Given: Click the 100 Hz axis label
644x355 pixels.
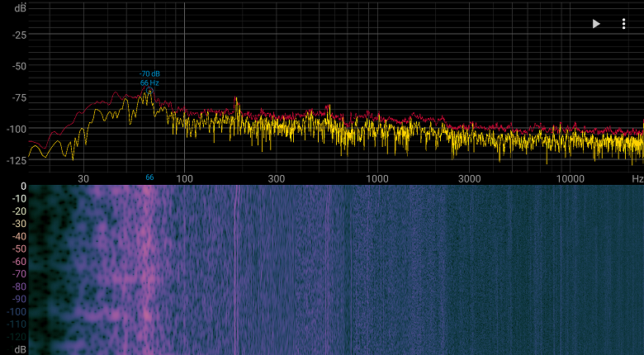Looking at the screenshot, I should pos(184,178).
